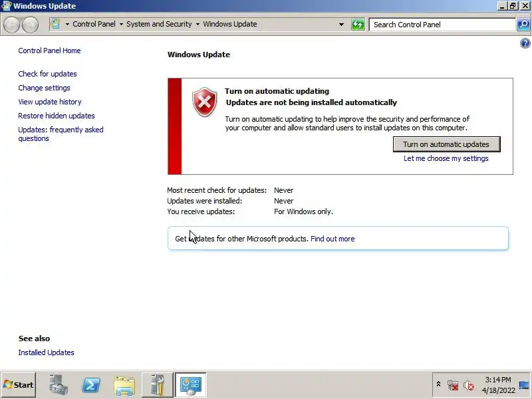Select the Control Panel taskbar button
532x399 pixels.
tap(190, 385)
